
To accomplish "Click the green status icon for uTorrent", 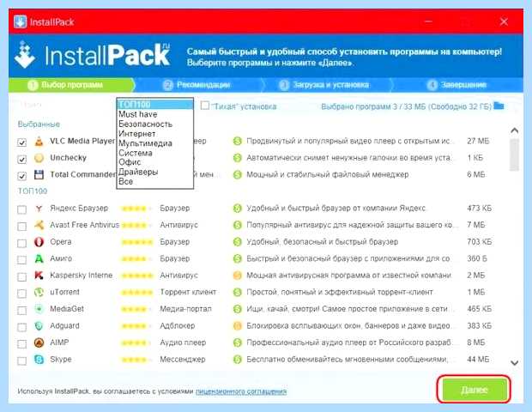I will (238, 292).
